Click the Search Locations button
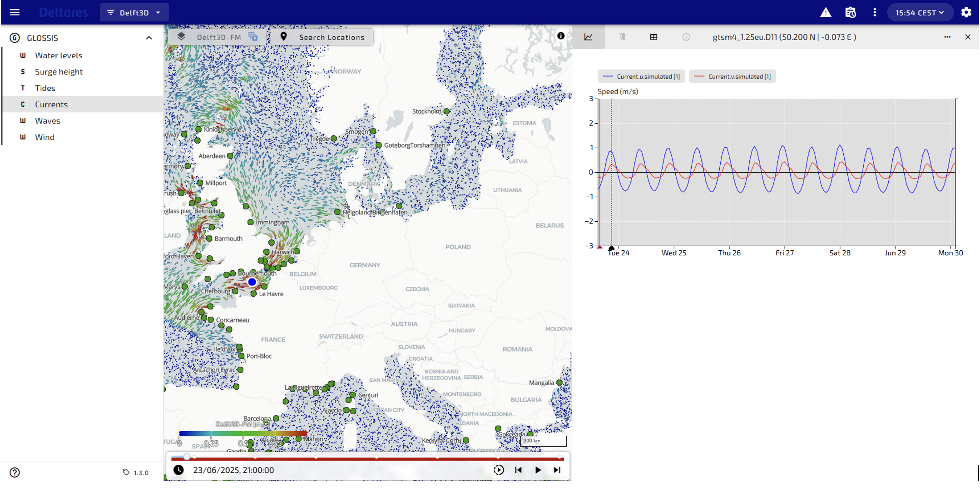This screenshot has height=497, width=980. (x=322, y=37)
